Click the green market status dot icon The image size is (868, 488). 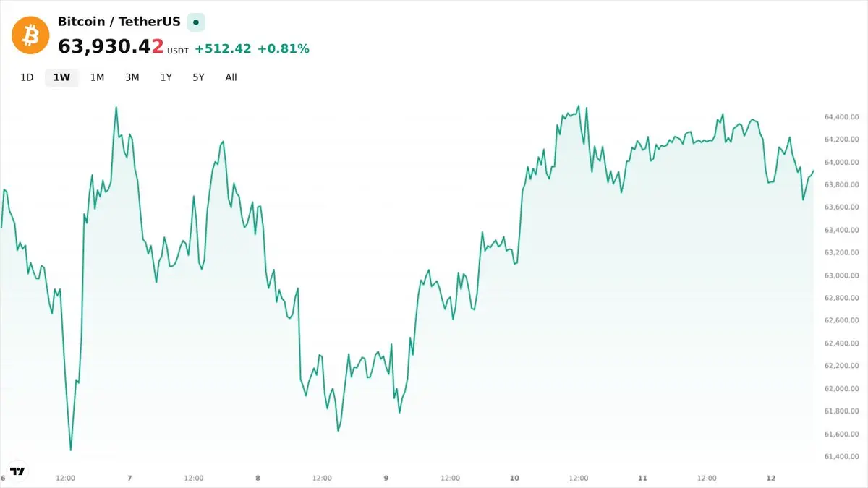tap(196, 22)
